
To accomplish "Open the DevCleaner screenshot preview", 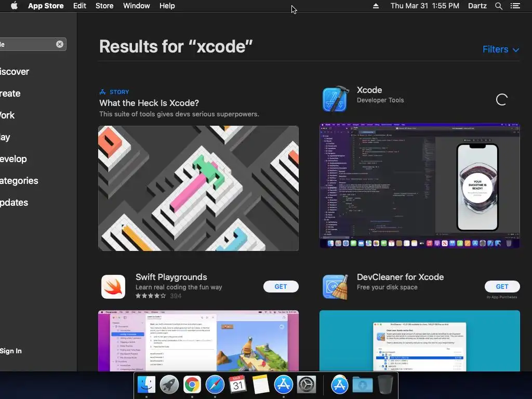I will click(420, 341).
